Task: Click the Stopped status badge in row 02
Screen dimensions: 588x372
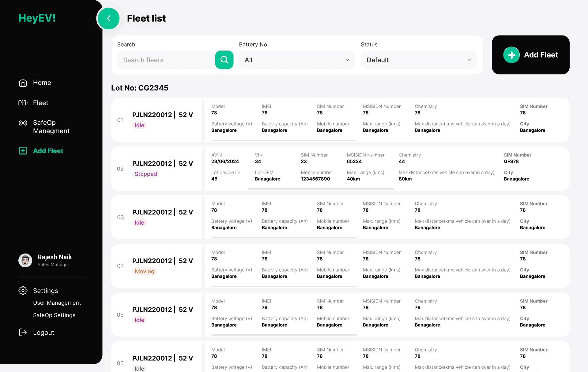Action: tap(146, 174)
